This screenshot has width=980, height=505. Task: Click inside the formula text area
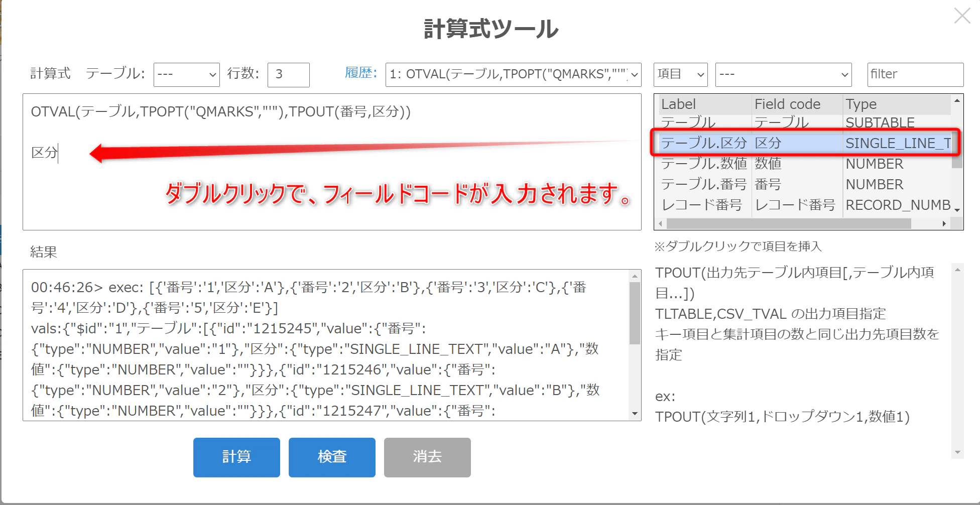coord(332,162)
